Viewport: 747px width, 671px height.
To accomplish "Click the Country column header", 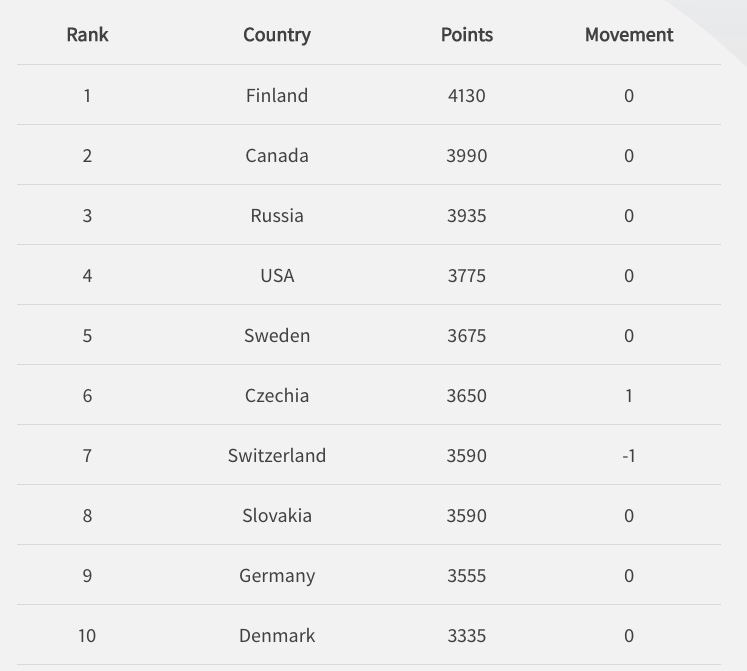I will pyautogui.click(x=277, y=35).
